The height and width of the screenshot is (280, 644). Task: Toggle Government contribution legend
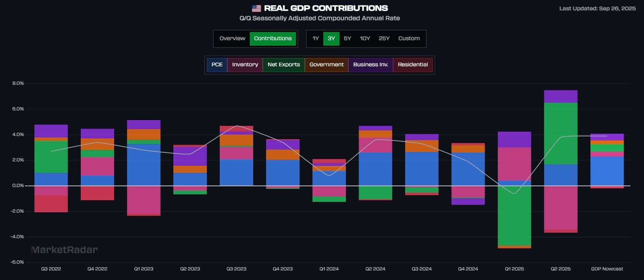coord(326,65)
